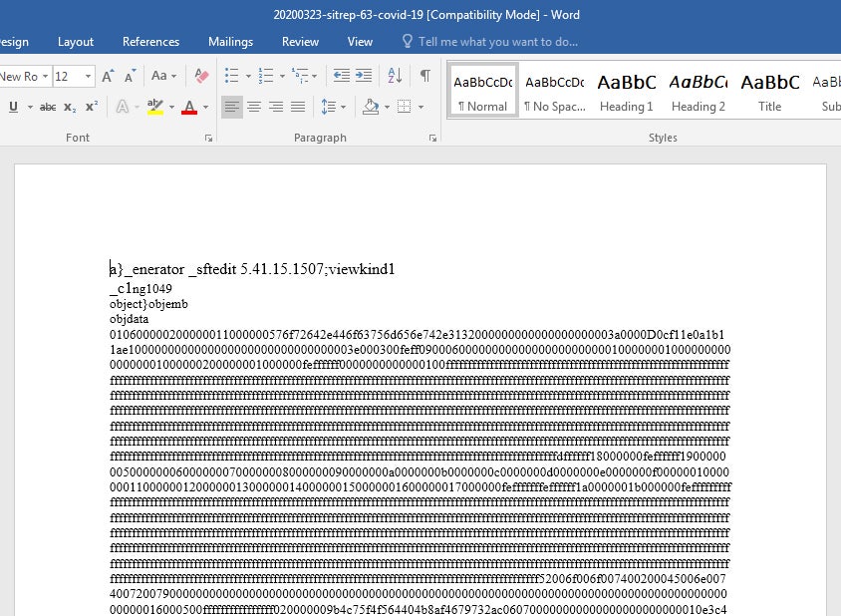
Task: Click the Decrease Indent icon
Action: tap(341, 76)
